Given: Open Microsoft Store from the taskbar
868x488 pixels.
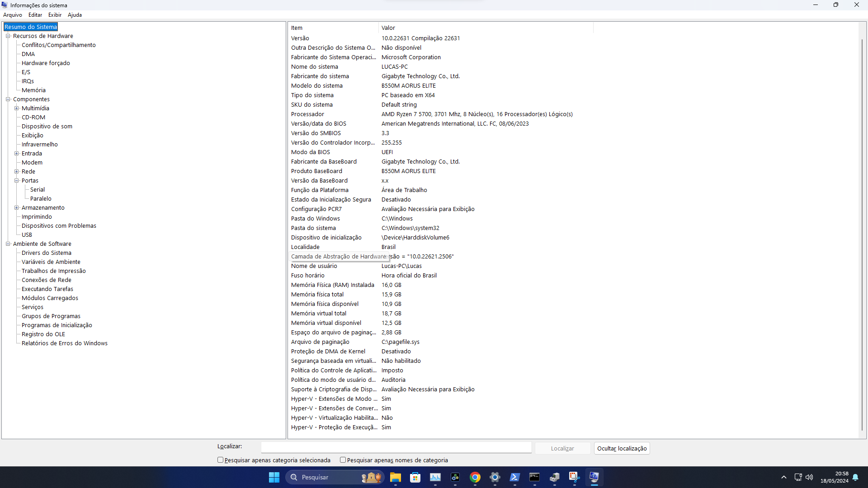Looking at the screenshot, I should 415,477.
